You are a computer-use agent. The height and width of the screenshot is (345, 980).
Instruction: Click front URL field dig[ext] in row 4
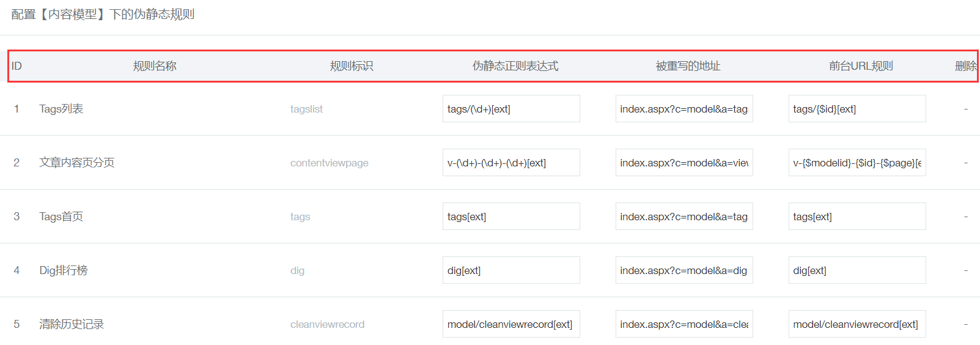click(857, 270)
